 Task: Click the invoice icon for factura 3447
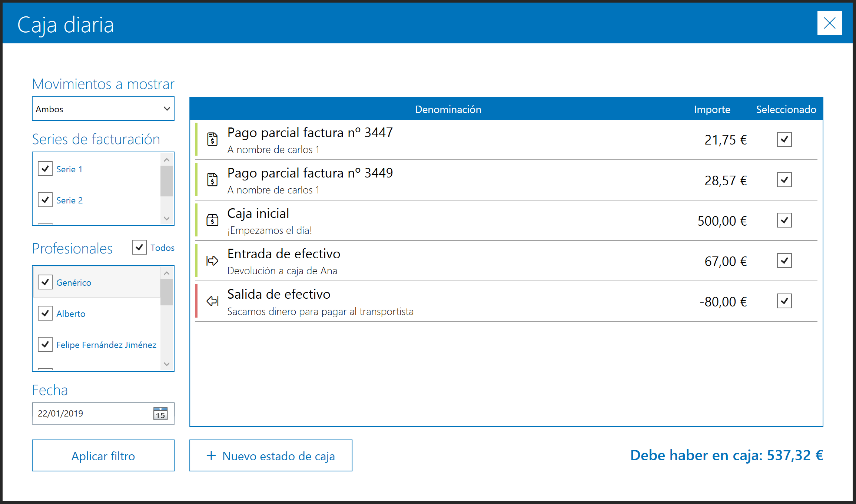coord(212,139)
